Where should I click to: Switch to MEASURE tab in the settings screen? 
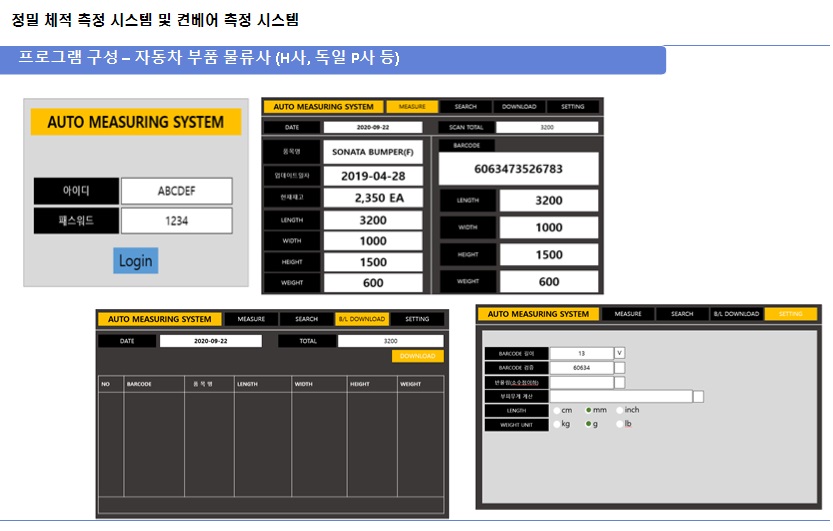(628, 314)
